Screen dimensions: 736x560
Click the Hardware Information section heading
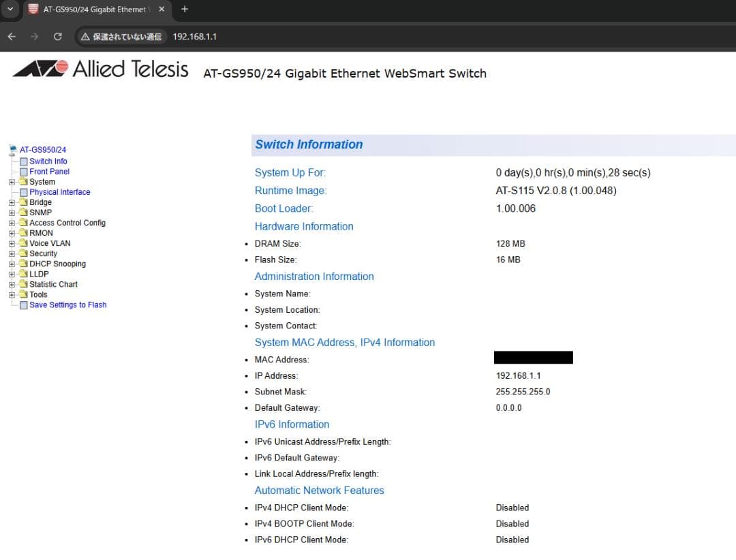point(304,227)
